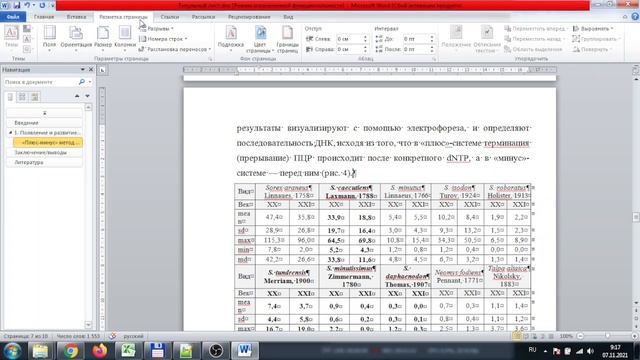Viewport: 640px width, 360px height.
Task: Open the Колонки (Columns) options
Action: click(x=125, y=38)
